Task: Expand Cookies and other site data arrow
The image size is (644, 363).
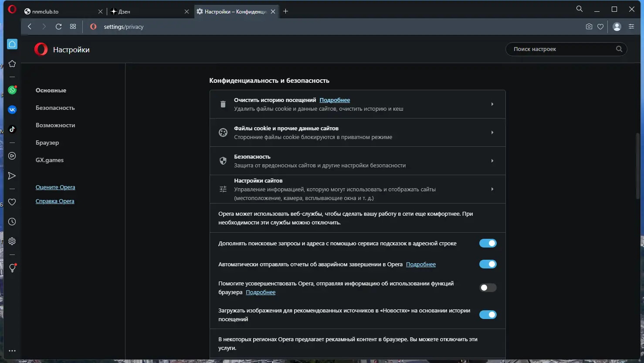Action: tap(492, 132)
